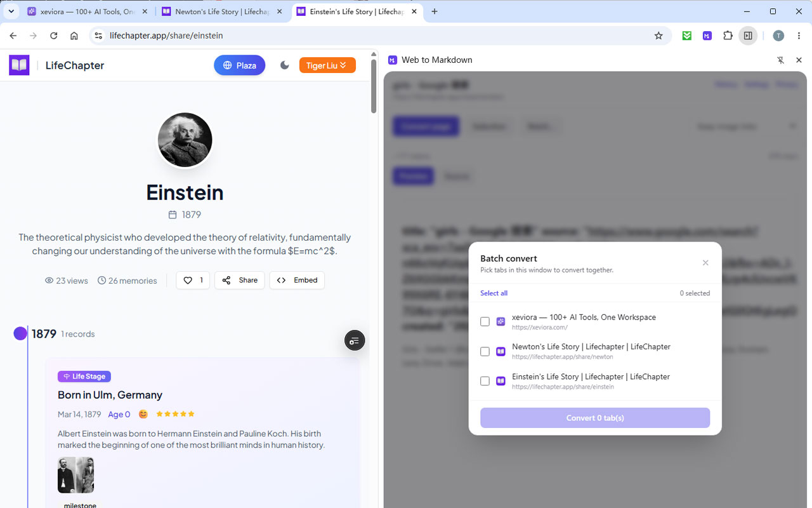Click the LifeChapter book logo
This screenshot has width=812, height=508.
[x=19, y=65]
